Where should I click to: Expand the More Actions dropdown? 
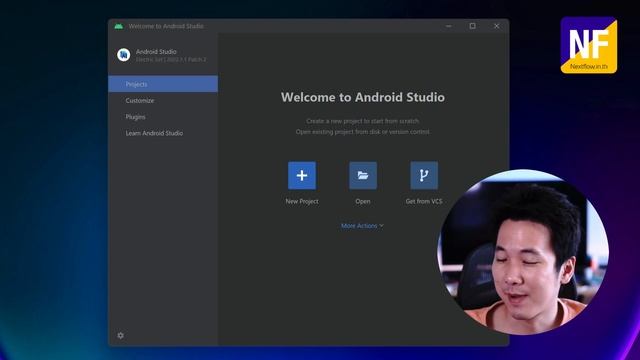(362, 226)
